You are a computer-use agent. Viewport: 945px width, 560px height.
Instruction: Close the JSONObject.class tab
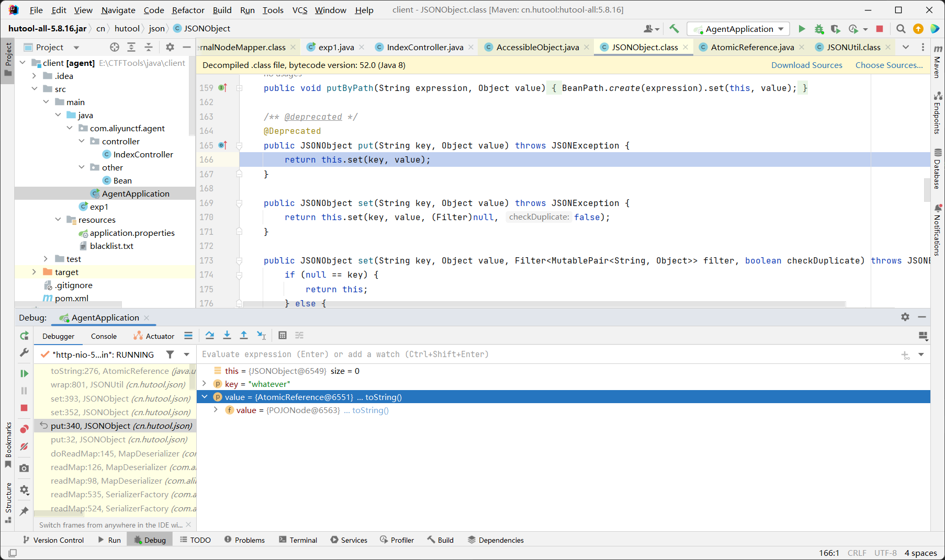tap(685, 47)
